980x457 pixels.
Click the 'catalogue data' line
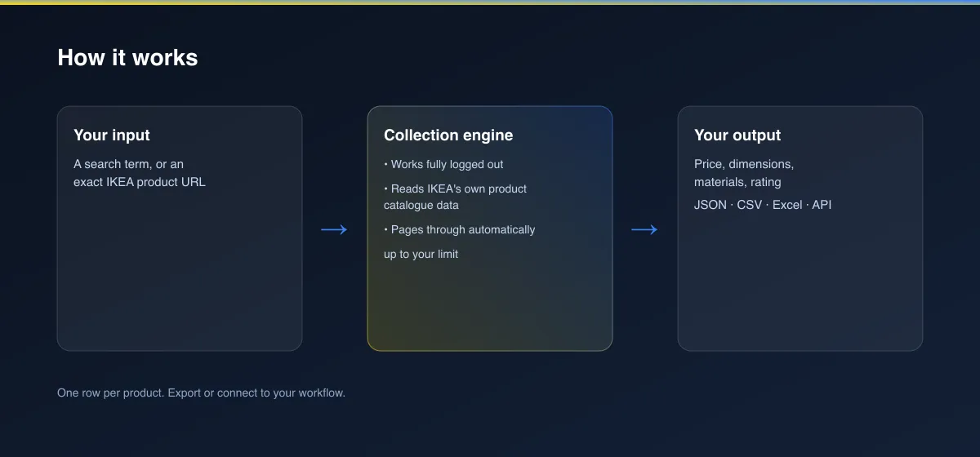click(x=421, y=205)
